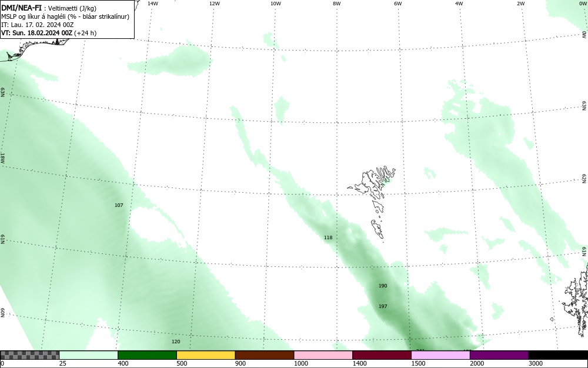This screenshot has height=368, width=588.
Task: Select the brown legend swatch
Action: (x=265, y=355)
